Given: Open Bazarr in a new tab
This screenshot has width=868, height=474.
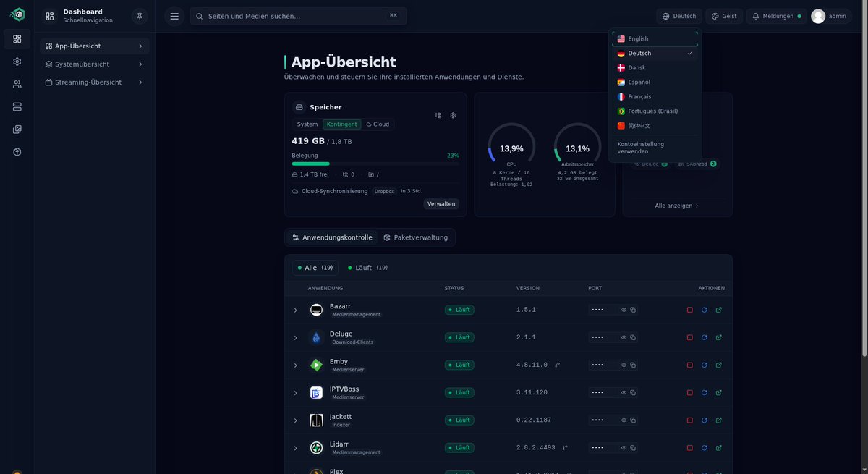Looking at the screenshot, I should pyautogui.click(x=719, y=310).
